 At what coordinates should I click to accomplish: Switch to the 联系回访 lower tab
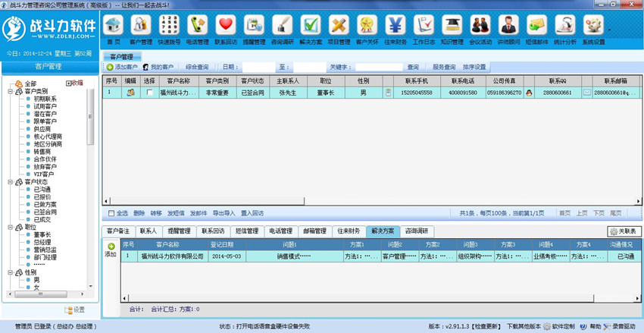pyautogui.click(x=213, y=231)
